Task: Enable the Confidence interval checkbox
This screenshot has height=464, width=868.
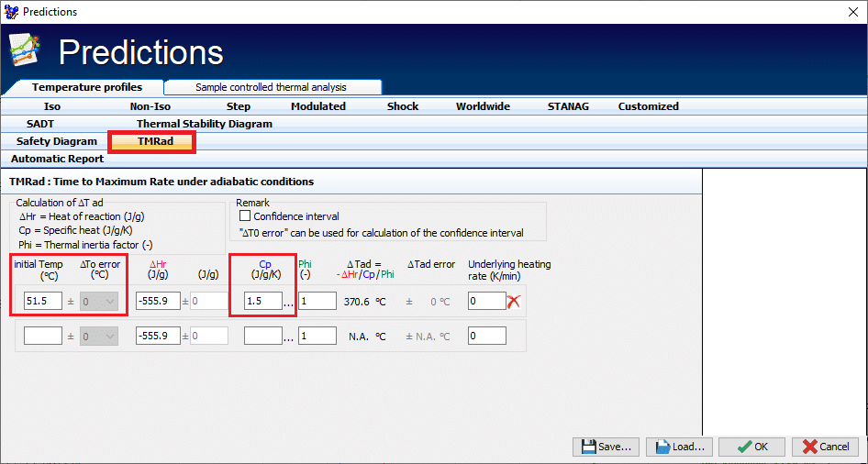Action: pyautogui.click(x=245, y=216)
